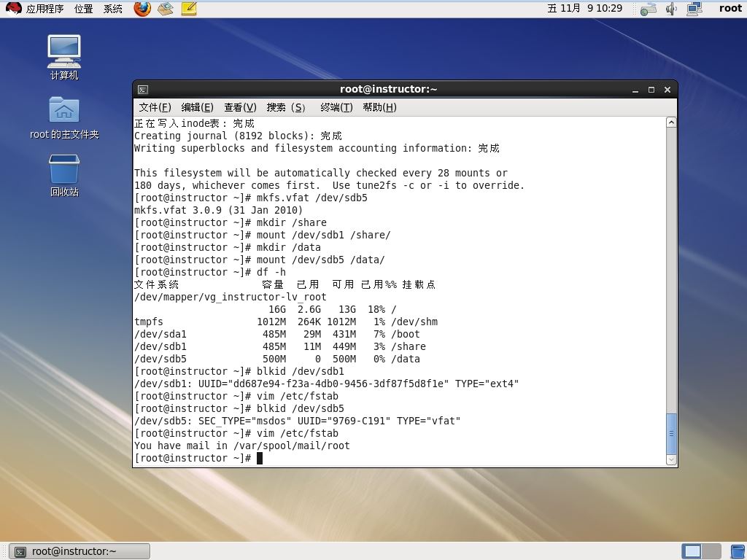Select the root 的主文件夹 desktop folder

64,117
